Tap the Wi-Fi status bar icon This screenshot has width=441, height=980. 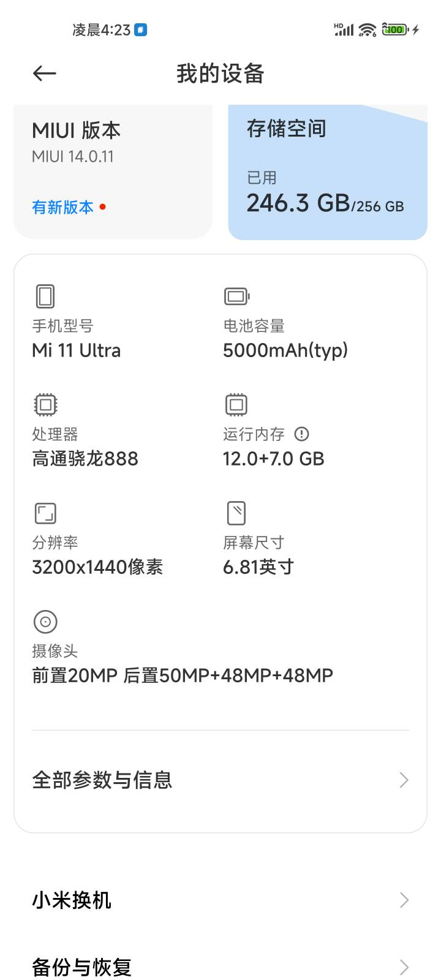pyautogui.click(x=367, y=29)
